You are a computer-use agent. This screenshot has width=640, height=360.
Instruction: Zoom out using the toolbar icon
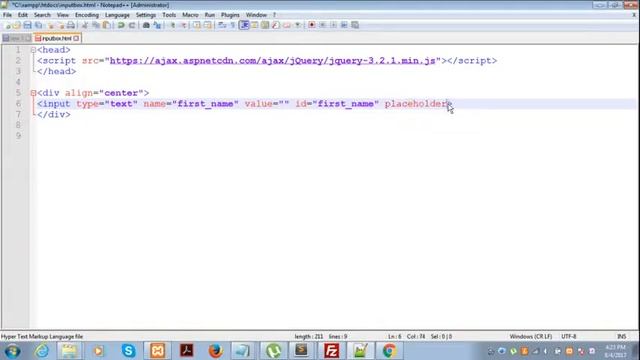pos(184,25)
